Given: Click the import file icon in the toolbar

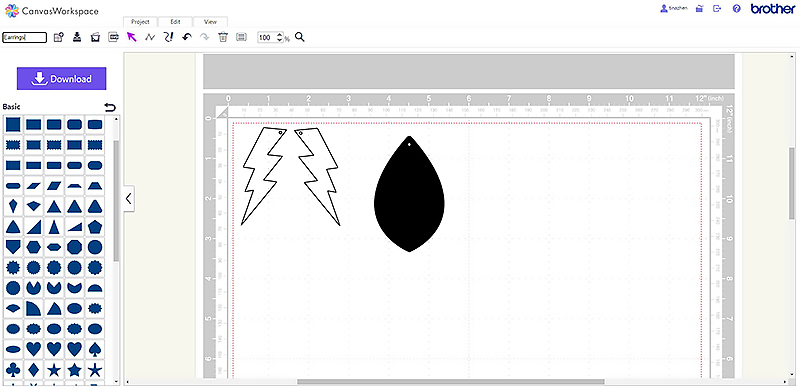Looking at the screenshot, I should click(77, 37).
